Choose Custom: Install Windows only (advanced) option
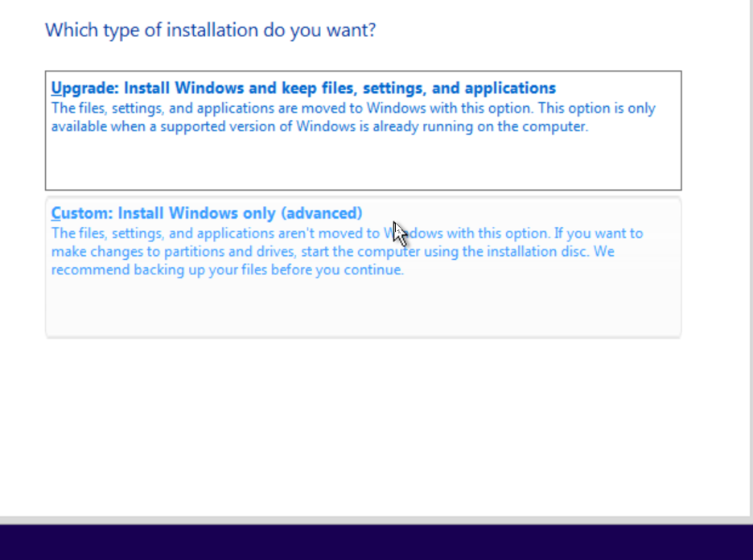753x560 pixels. [363, 267]
